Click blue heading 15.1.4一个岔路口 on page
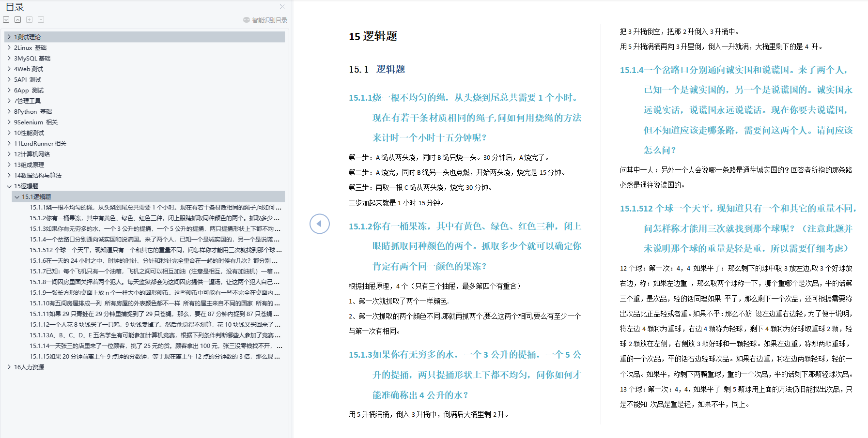 tap(736, 110)
